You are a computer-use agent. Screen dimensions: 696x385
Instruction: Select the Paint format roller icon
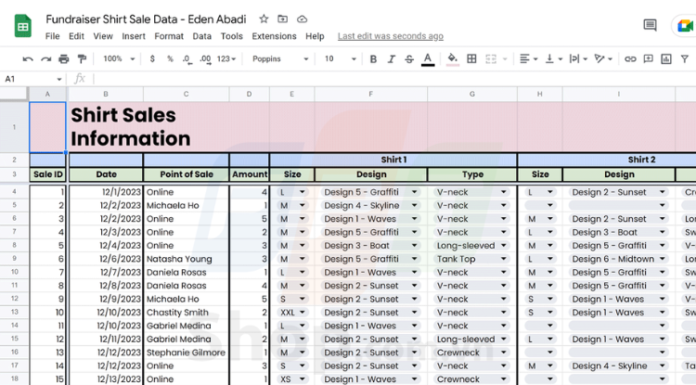[x=82, y=59]
